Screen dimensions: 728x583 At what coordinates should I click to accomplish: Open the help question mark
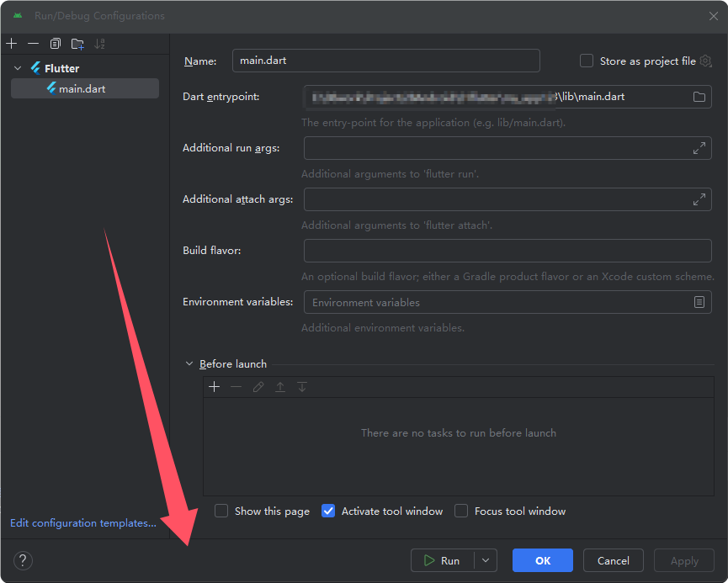pos(23,560)
